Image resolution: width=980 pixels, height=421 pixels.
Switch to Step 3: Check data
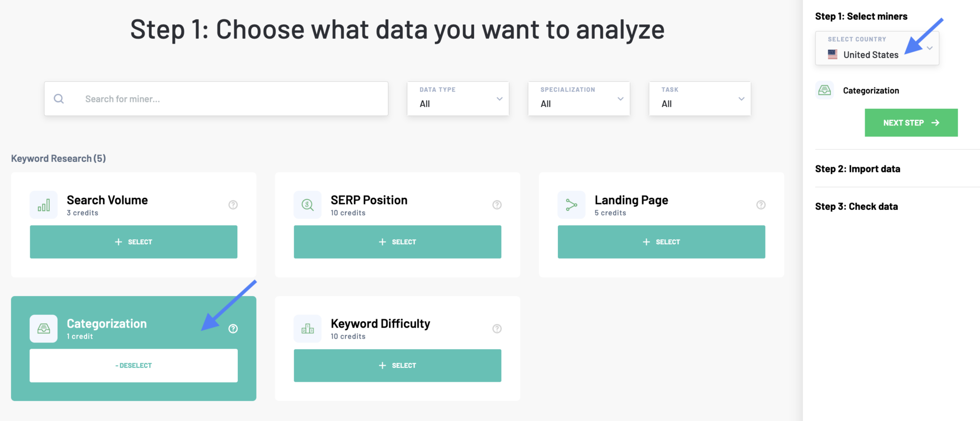pos(857,206)
